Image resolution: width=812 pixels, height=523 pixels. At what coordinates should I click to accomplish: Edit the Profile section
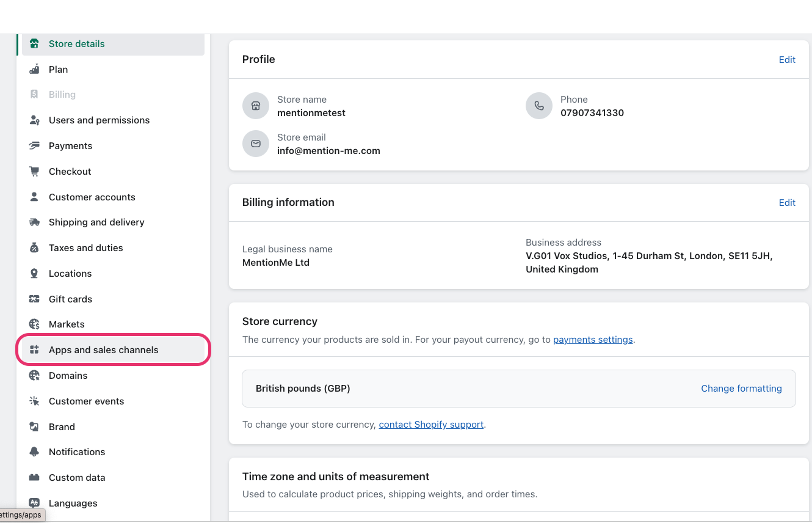pos(787,60)
